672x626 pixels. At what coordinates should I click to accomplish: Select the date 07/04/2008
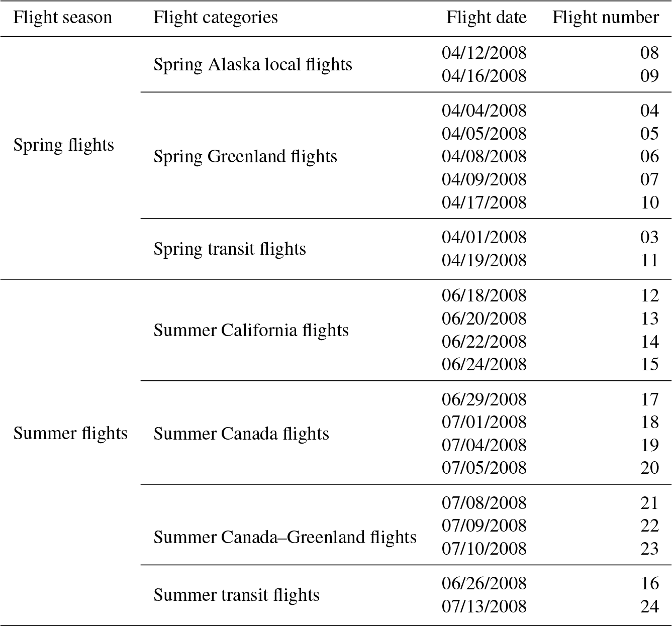[x=484, y=445]
